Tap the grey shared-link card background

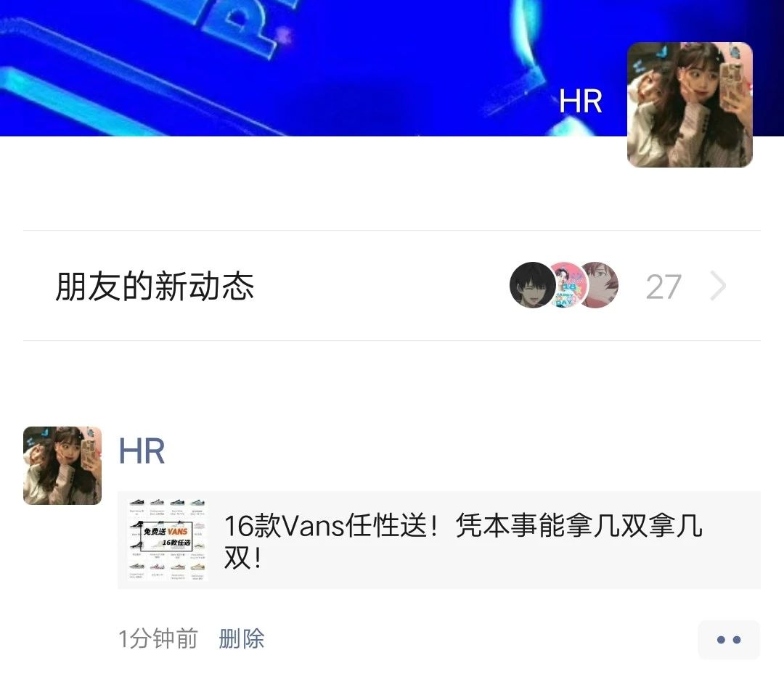439,540
